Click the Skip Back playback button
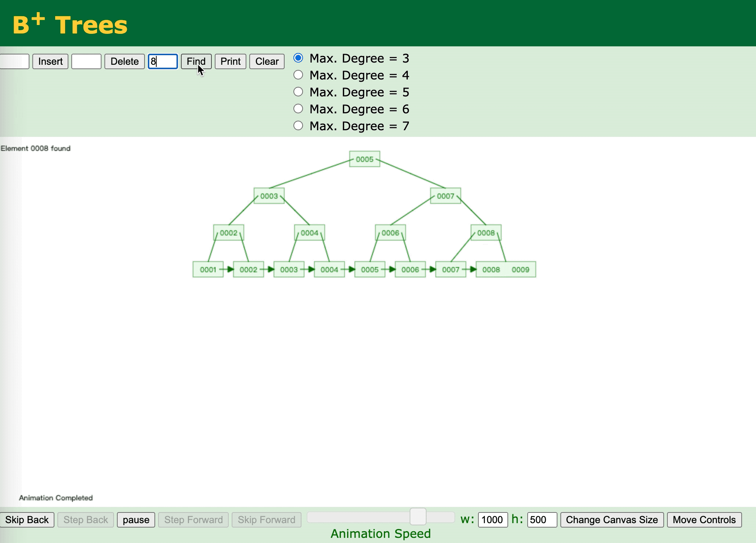Screen dimensions: 756x543 (27, 520)
